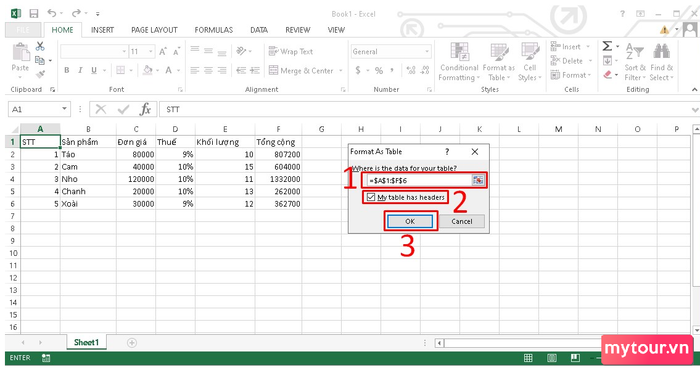This screenshot has width=700, height=373.
Task: Switch to PAGE LAYOUT tab
Action: 154,30
